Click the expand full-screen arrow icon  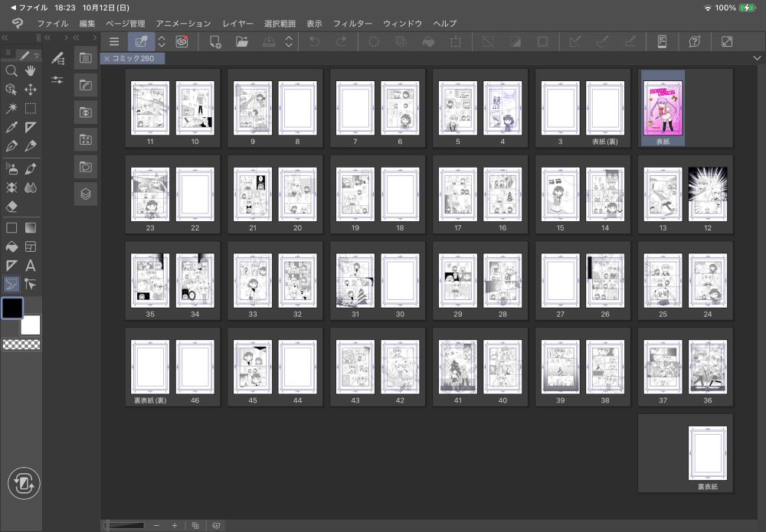click(x=726, y=41)
